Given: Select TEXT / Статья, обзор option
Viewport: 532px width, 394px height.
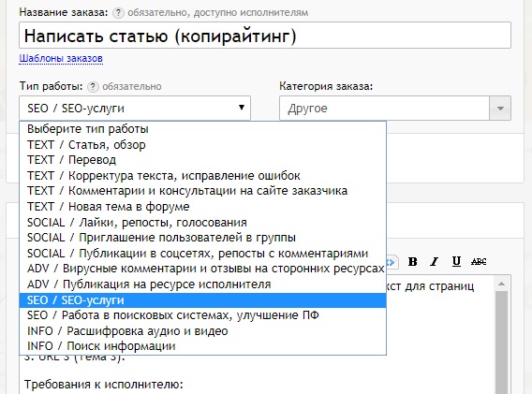Looking at the screenshot, I should click(203, 145).
